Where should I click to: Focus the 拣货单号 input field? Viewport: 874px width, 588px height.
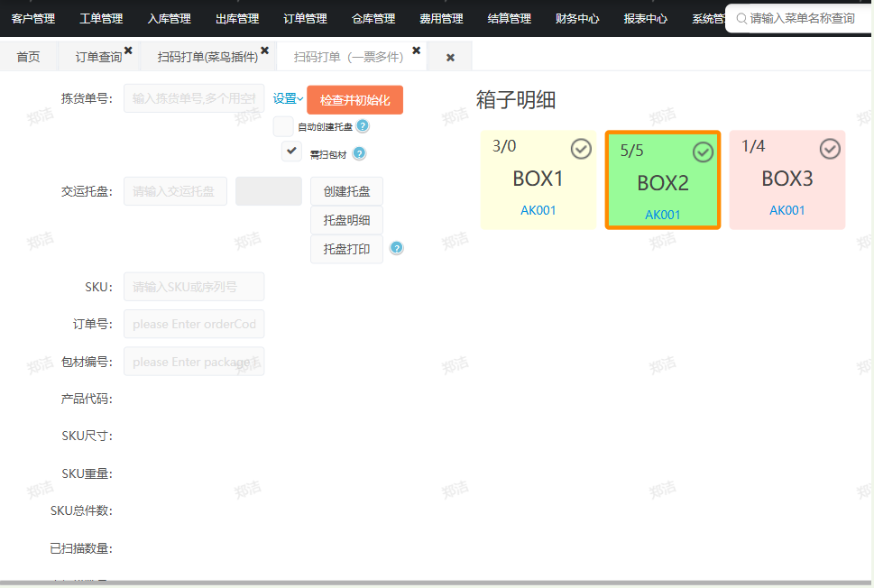pyautogui.click(x=194, y=98)
